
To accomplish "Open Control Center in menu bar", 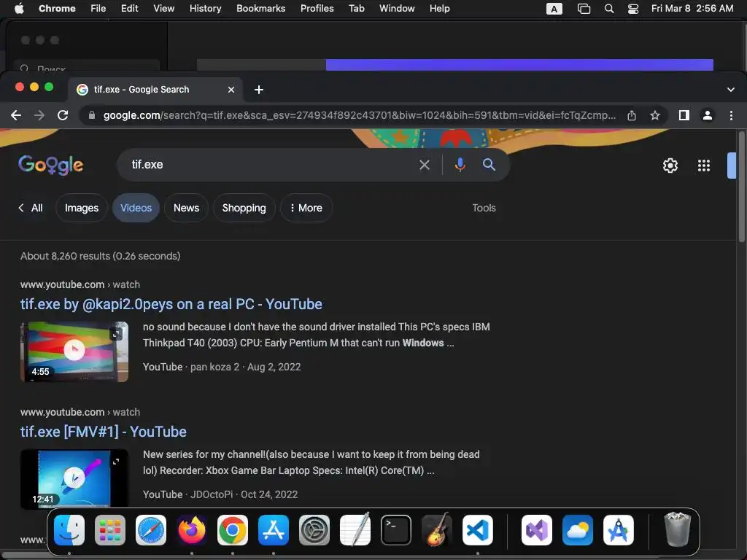I will tap(633, 9).
